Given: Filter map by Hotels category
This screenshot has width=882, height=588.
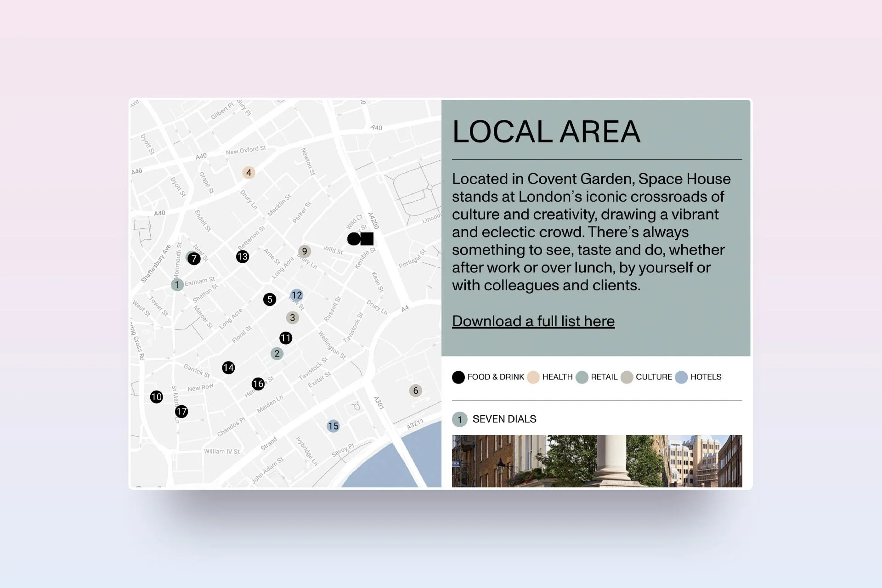Looking at the screenshot, I should point(698,377).
